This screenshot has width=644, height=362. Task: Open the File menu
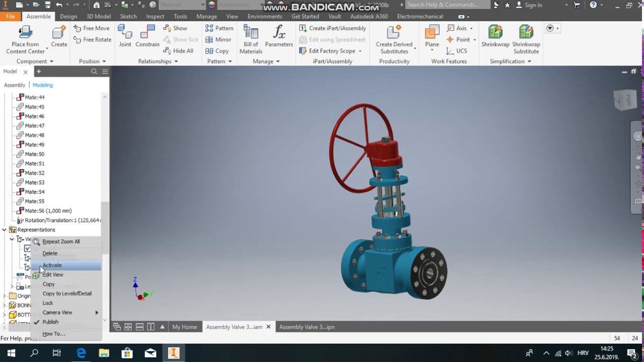click(x=10, y=17)
